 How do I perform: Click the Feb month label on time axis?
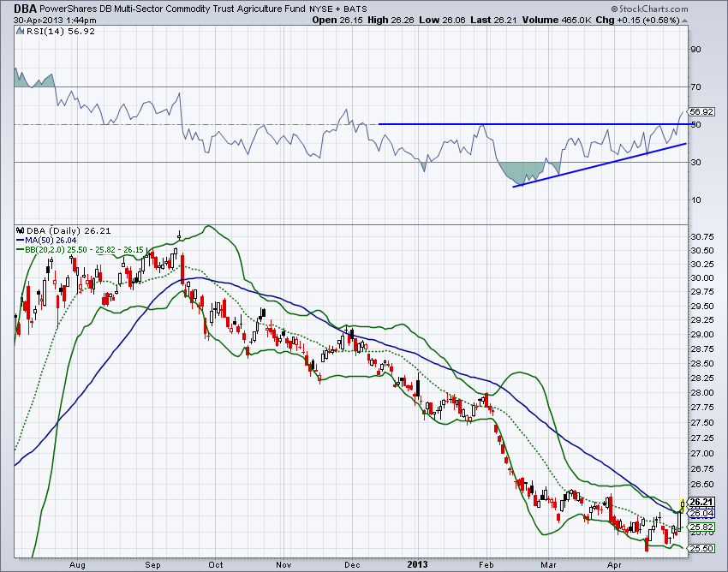click(486, 565)
